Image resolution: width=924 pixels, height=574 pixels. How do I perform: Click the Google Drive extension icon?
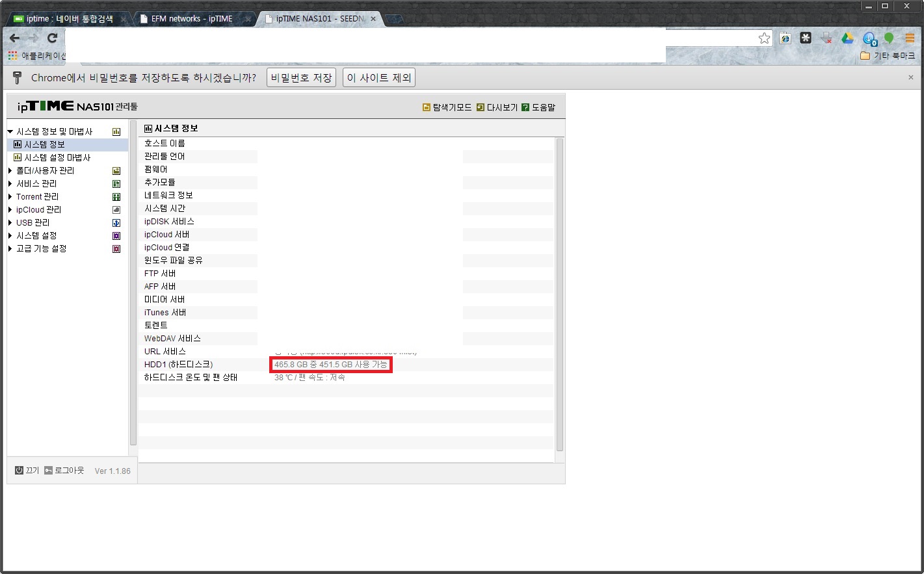coord(847,38)
